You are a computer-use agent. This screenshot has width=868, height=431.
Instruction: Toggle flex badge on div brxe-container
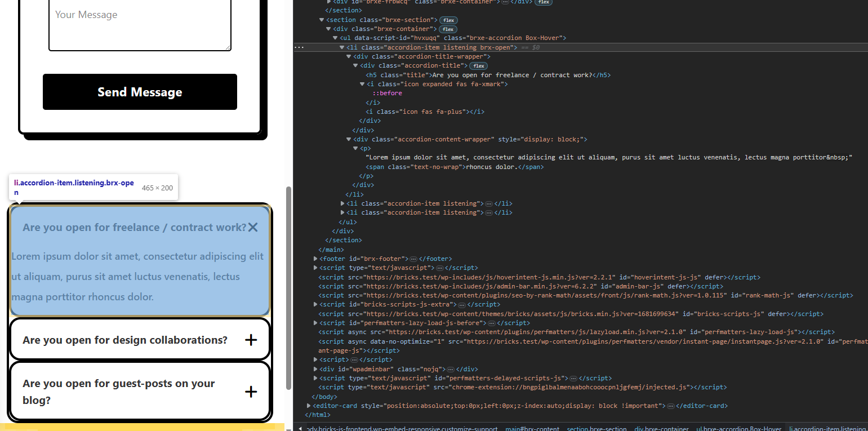point(448,29)
